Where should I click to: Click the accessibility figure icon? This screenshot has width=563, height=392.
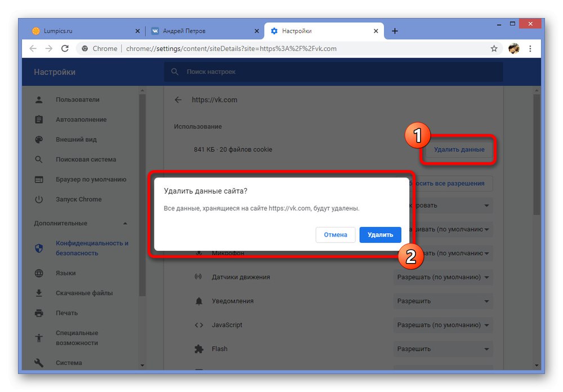point(39,338)
